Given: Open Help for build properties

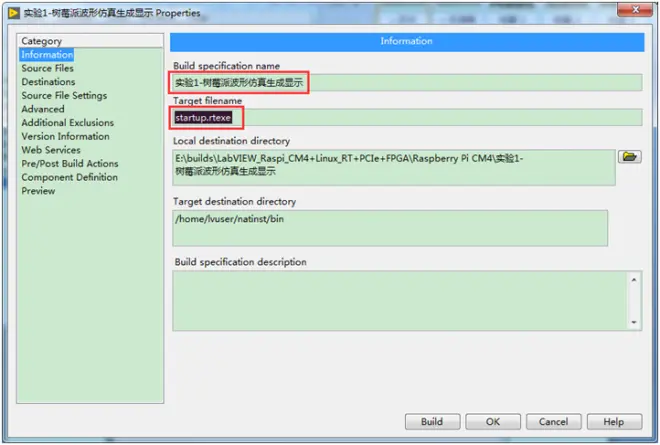Looking at the screenshot, I should (614, 421).
